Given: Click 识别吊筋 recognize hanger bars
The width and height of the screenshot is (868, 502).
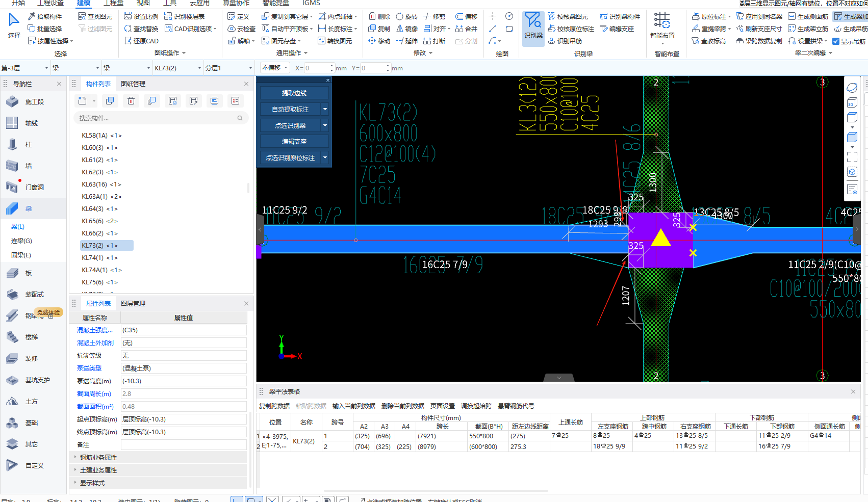Looking at the screenshot, I should pos(565,41).
